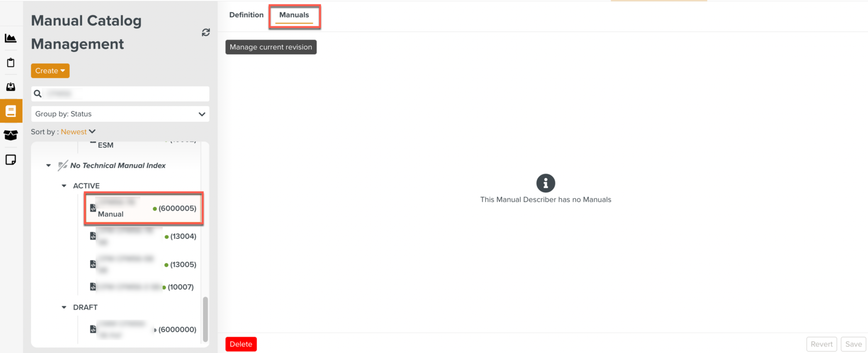Select the manual catalog book icon

click(11, 111)
